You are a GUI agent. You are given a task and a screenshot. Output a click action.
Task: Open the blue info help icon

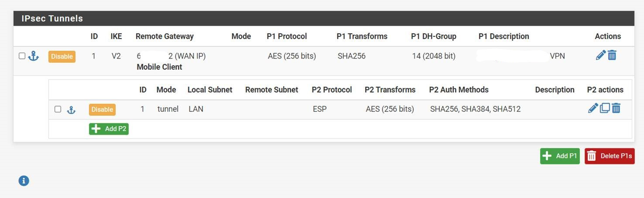pos(24,181)
